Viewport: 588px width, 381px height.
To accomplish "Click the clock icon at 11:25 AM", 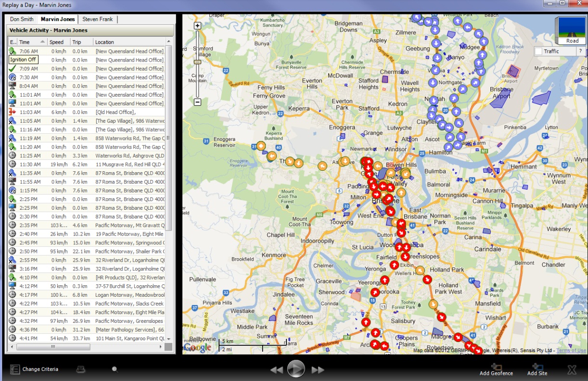I will (13, 155).
